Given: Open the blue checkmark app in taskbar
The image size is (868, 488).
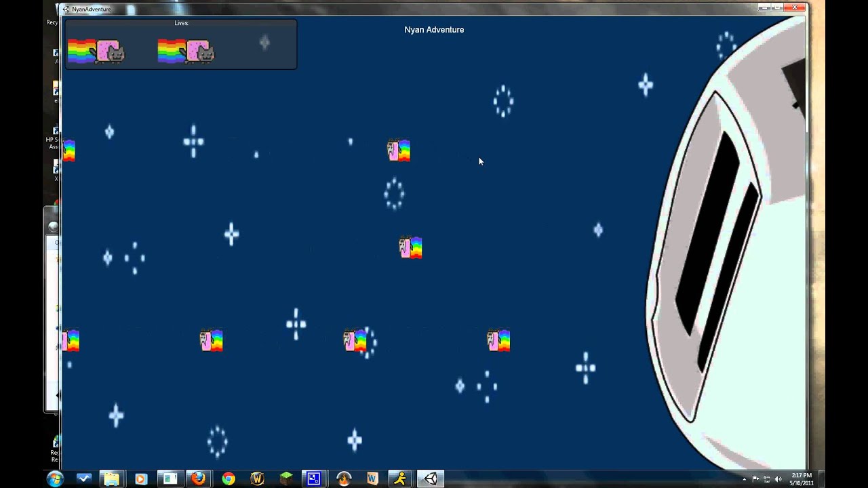Looking at the screenshot, I should pyautogui.click(x=84, y=479).
